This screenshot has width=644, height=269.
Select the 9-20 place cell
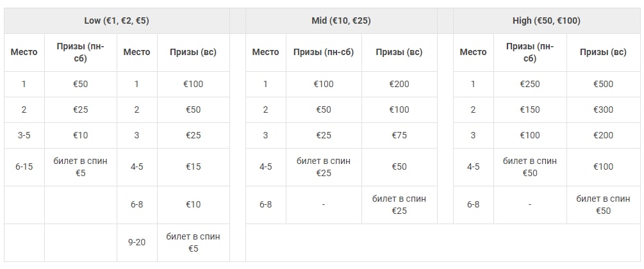click(136, 242)
